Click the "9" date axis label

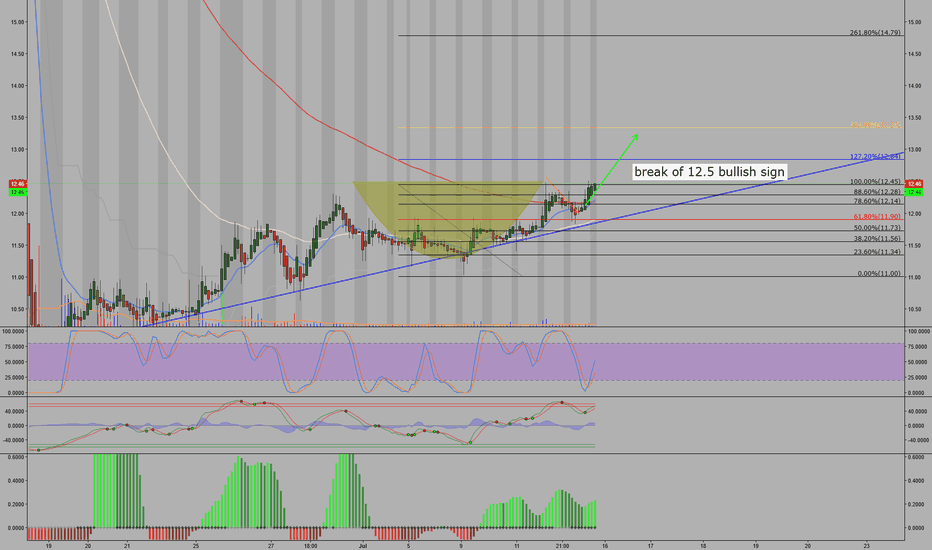click(461, 545)
